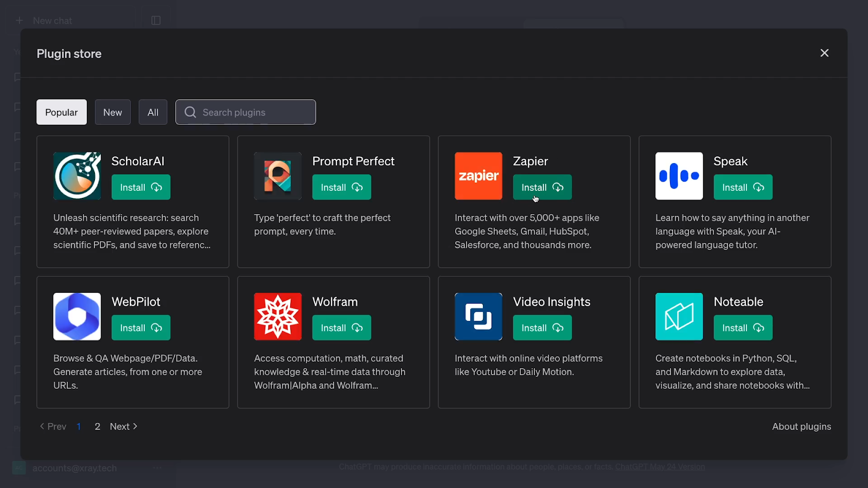
Task: Switch to the New plugins tab
Action: click(113, 112)
